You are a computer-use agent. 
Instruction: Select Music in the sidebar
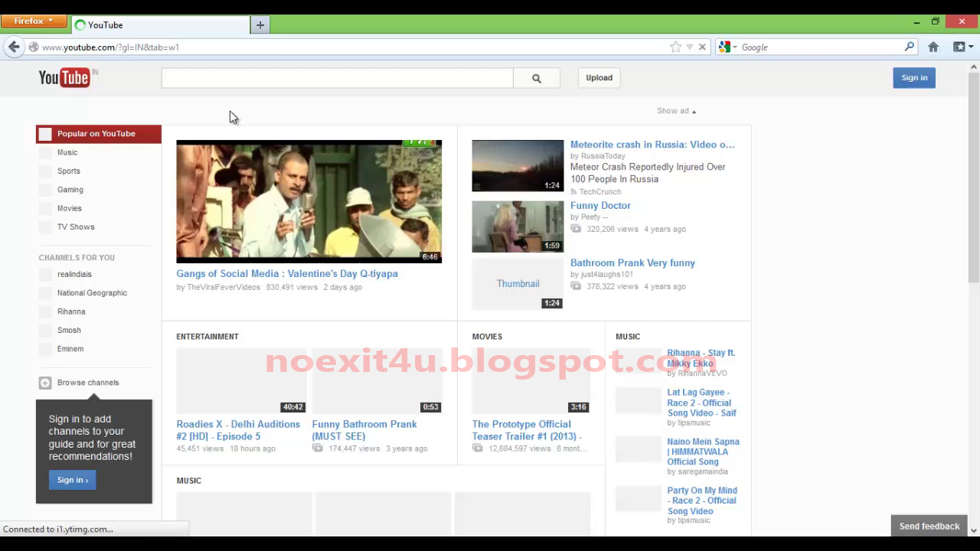click(x=67, y=152)
